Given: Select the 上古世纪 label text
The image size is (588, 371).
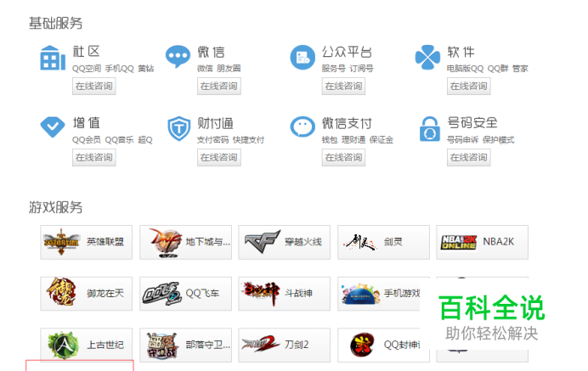Looking at the screenshot, I should (105, 345).
